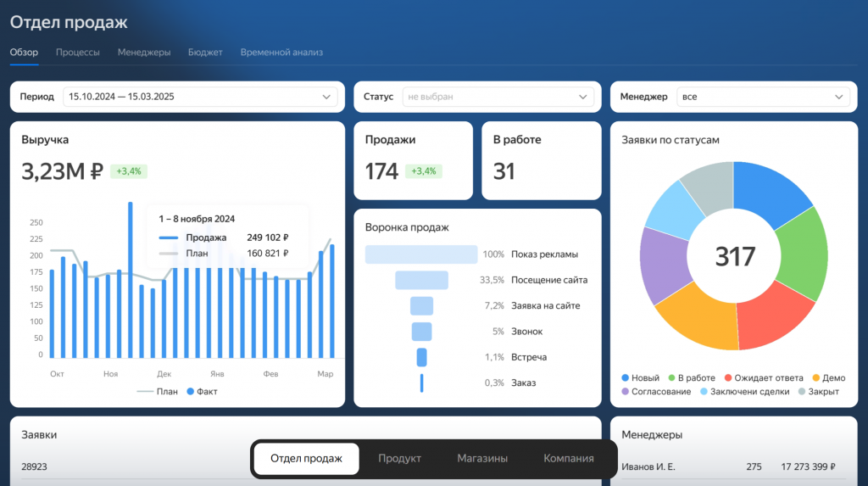Click manager Иванов И. Е. row name
Image resolution: width=868 pixels, height=486 pixels.
[648, 466]
